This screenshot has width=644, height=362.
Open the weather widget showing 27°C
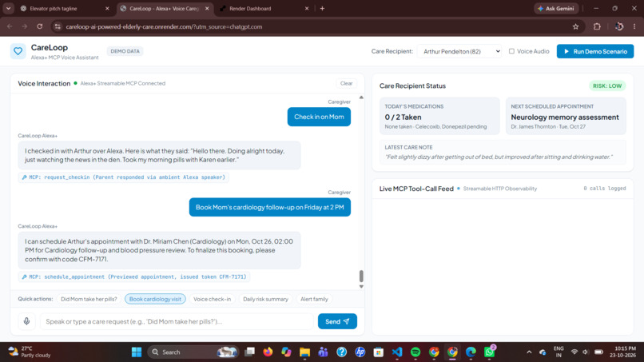pos(30,352)
